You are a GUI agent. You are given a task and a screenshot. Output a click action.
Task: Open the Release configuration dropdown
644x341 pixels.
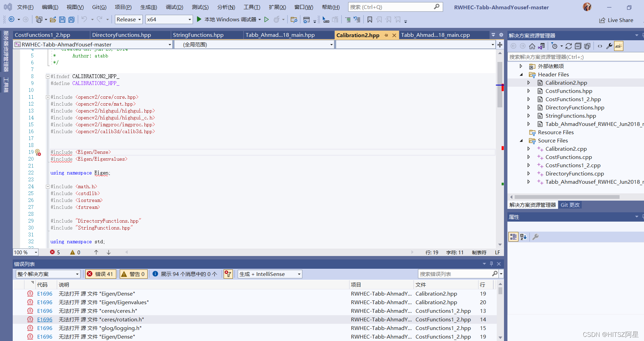click(129, 20)
